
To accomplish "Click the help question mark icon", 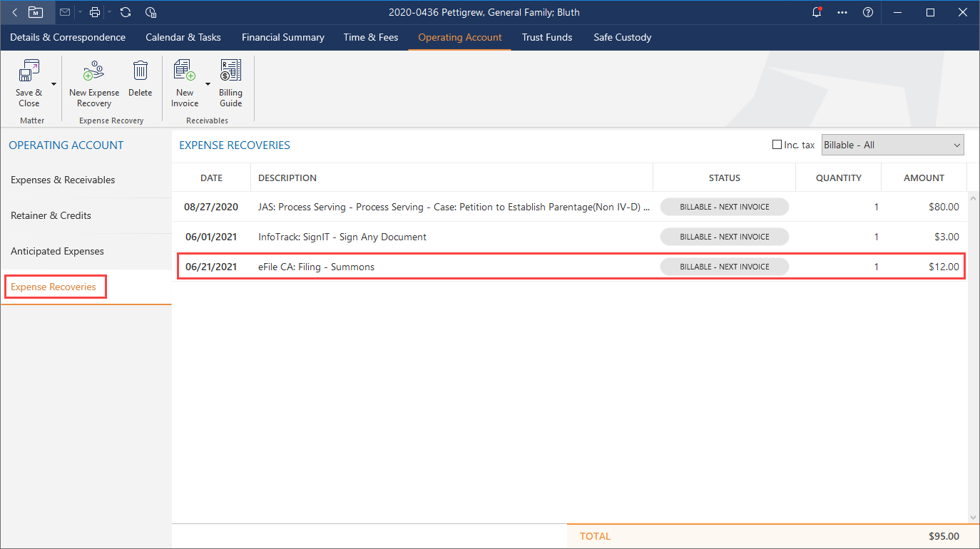I will point(868,11).
